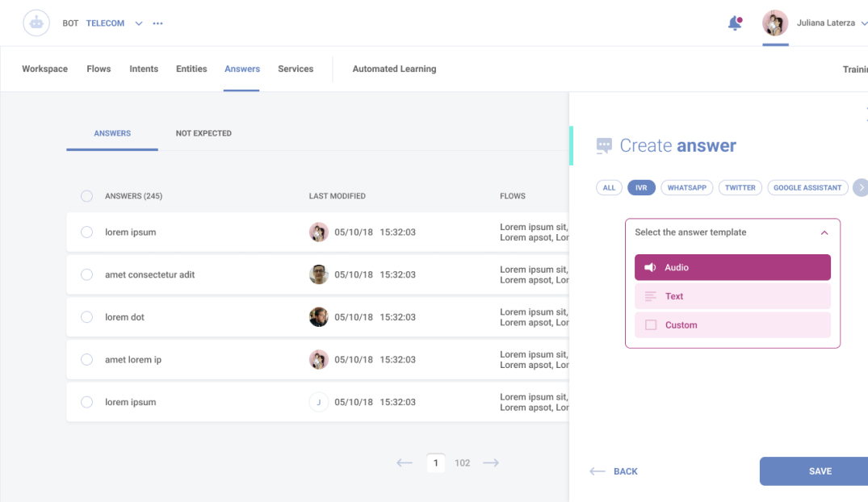Click avatar in lorem dot row
868x502 pixels.
[319, 317]
